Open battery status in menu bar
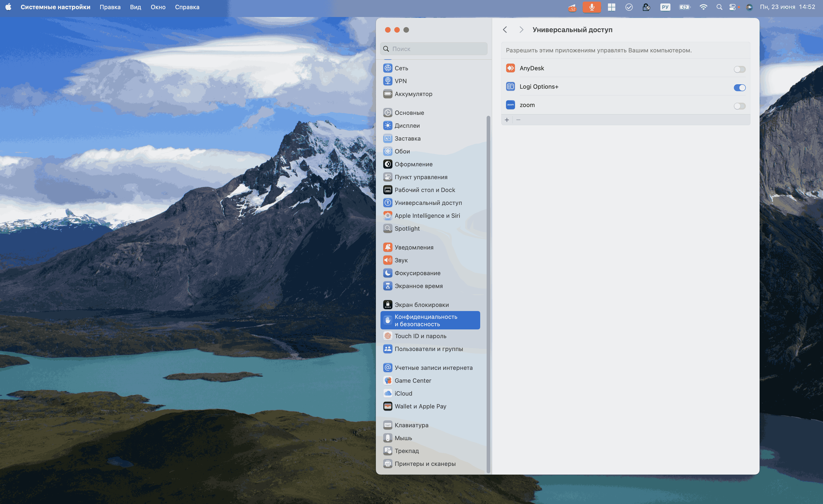This screenshot has width=823, height=504. [684, 7]
